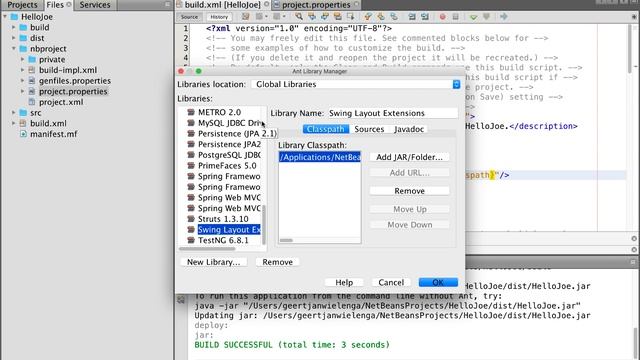Screen dimensions: 640x360
Task: Click Remove button beside classpath list
Action: [x=409, y=191]
